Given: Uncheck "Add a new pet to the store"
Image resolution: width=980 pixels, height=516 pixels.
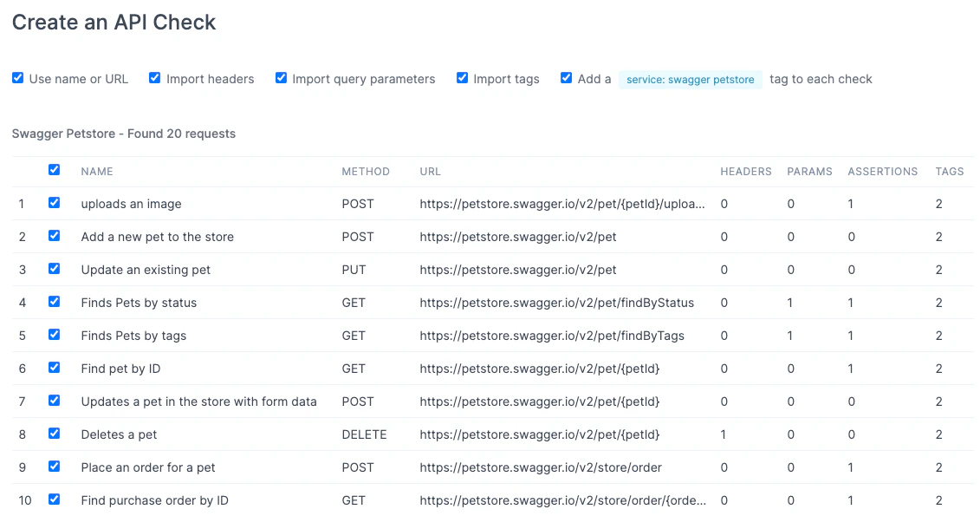Looking at the screenshot, I should (54, 235).
